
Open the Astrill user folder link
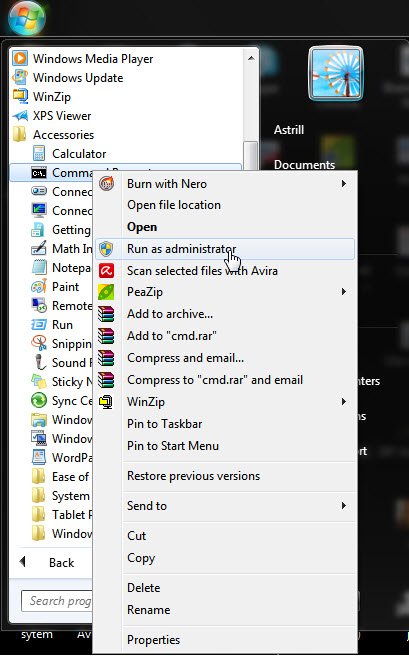click(x=289, y=130)
